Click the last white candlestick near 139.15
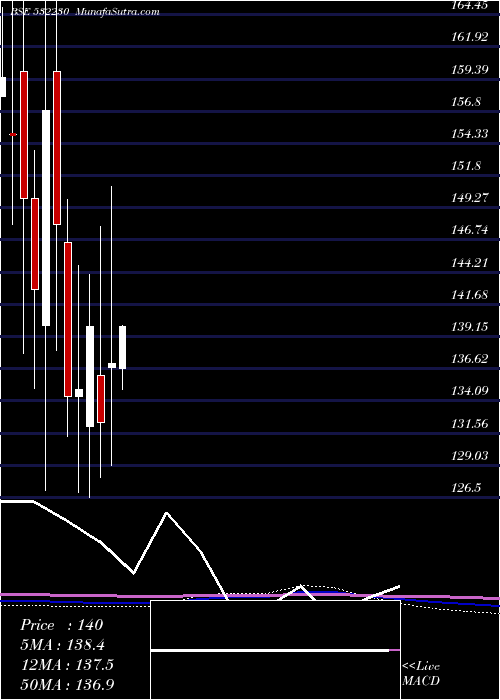500x700 pixels. 122,347
